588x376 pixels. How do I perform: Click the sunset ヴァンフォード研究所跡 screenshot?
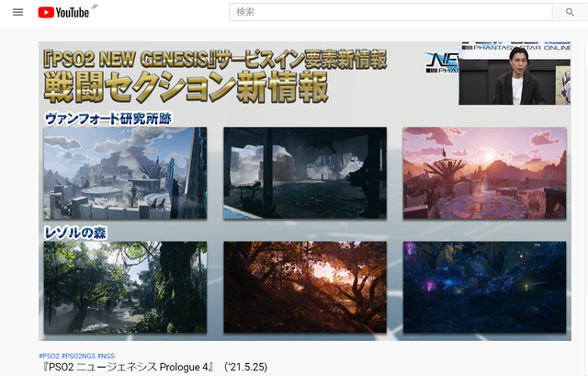(484, 173)
